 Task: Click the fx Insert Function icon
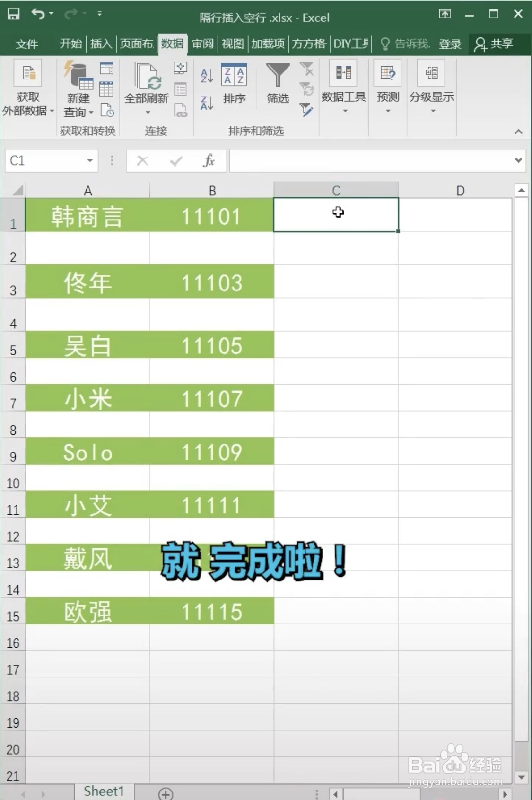(x=209, y=161)
